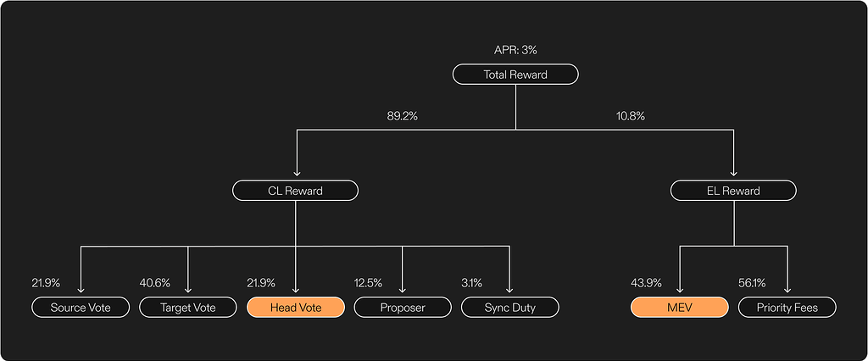The height and width of the screenshot is (361, 868).
Task: Select the 10.8% branch label
Action: 630,116
